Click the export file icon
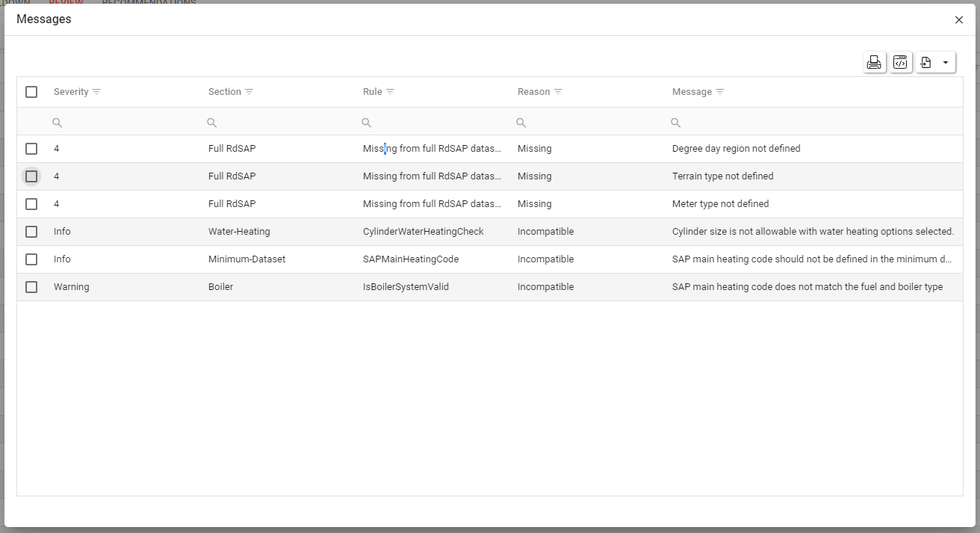The width and height of the screenshot is (980, 533). (926, 63)
